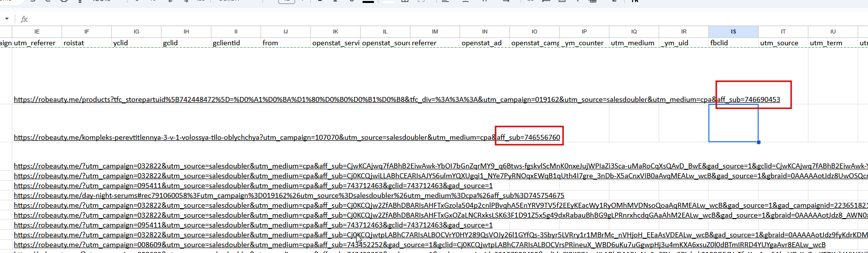The height and width of the screenshot is (253, 868).
Task: Select column IF header
Action: pos(87,32)
